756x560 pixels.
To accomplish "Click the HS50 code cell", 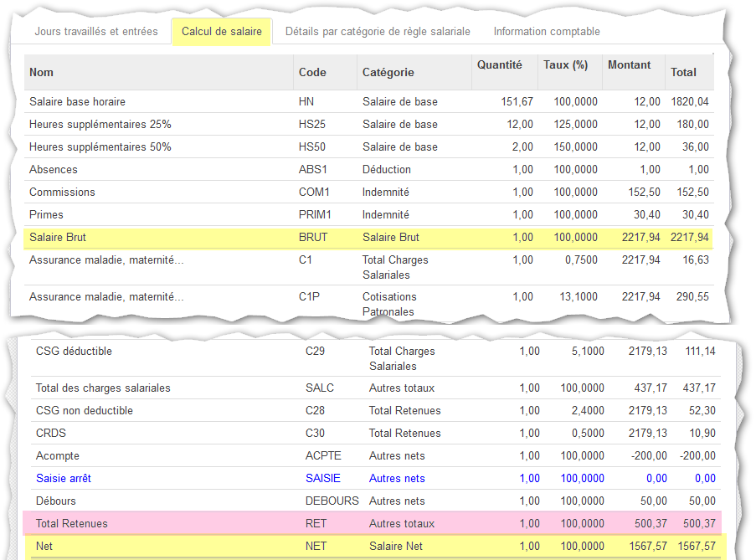I will 312,147.
